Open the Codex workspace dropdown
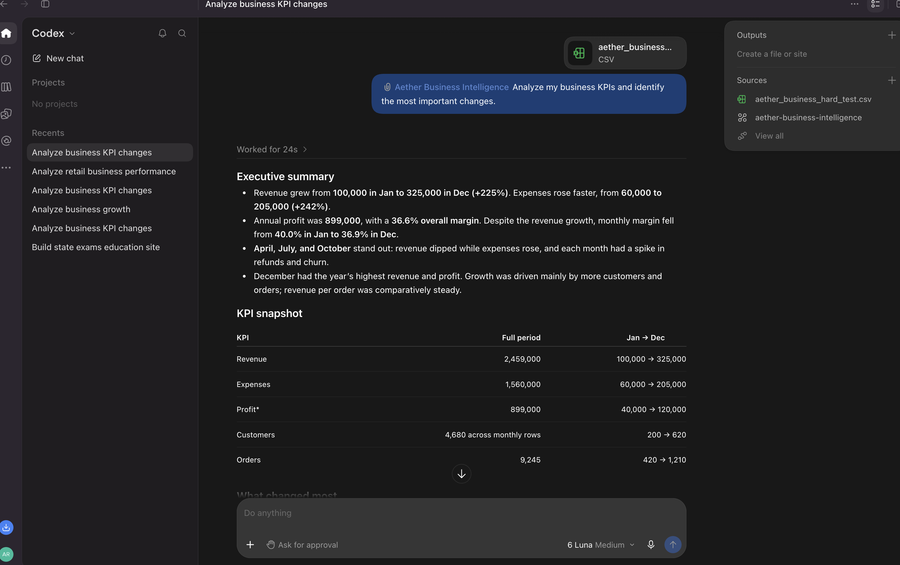 click(x=53, y=33)
